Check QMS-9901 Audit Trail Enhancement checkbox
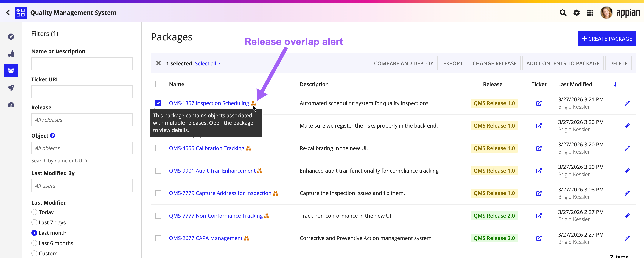Screen dimensions: 644x258 158,171
